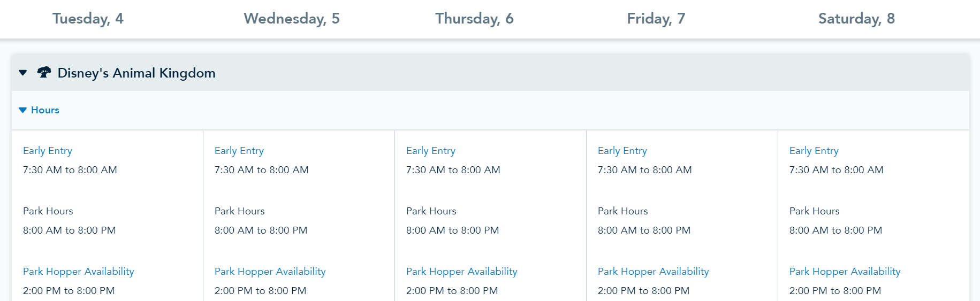
Task: Select the Wednesday, 5 day tab
Action: [292, 19]
